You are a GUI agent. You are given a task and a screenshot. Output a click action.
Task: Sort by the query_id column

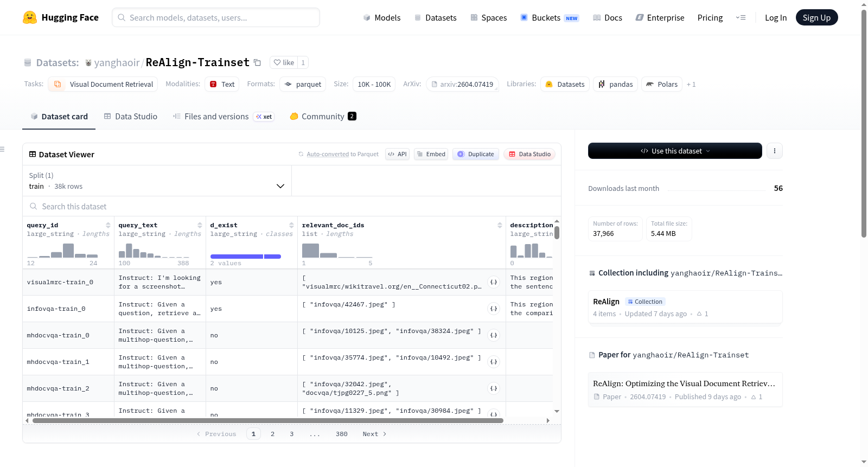point(108,225)
